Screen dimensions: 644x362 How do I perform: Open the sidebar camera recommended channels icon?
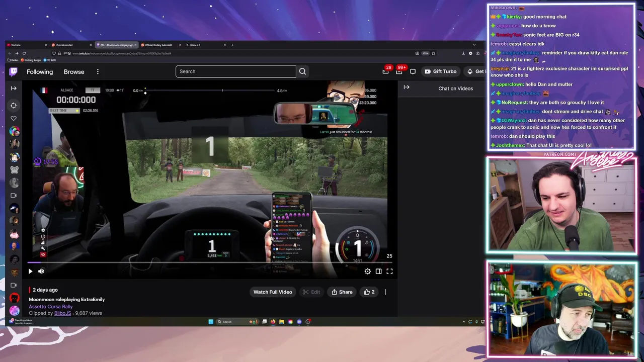click(x=14, y=196)
